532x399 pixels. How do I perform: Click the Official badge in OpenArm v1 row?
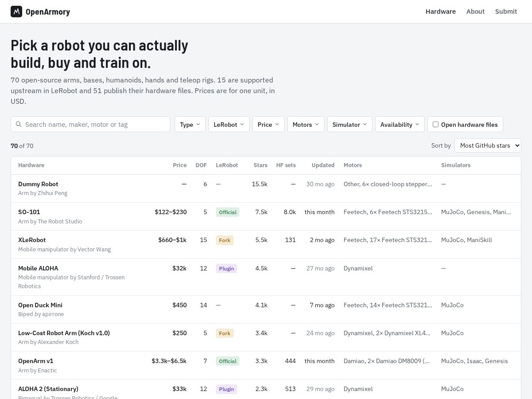[227, 361]
